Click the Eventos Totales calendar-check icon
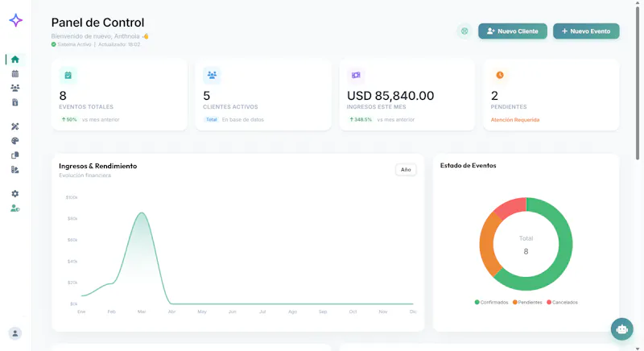The image size is (644, 351). (68, 75)
